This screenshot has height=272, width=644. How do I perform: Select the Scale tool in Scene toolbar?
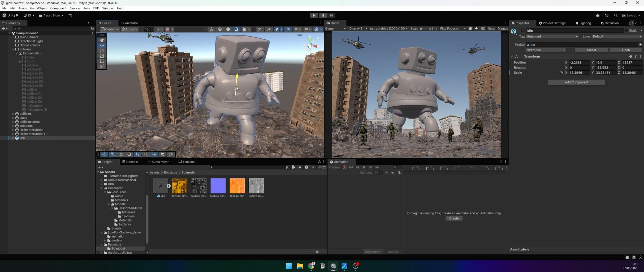pos(102,56)
